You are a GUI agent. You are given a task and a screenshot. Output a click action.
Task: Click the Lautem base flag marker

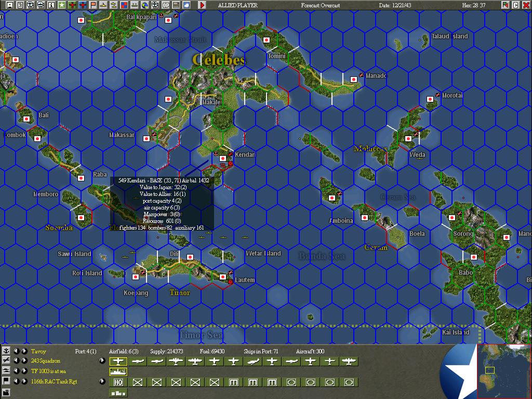click(223, 277)
